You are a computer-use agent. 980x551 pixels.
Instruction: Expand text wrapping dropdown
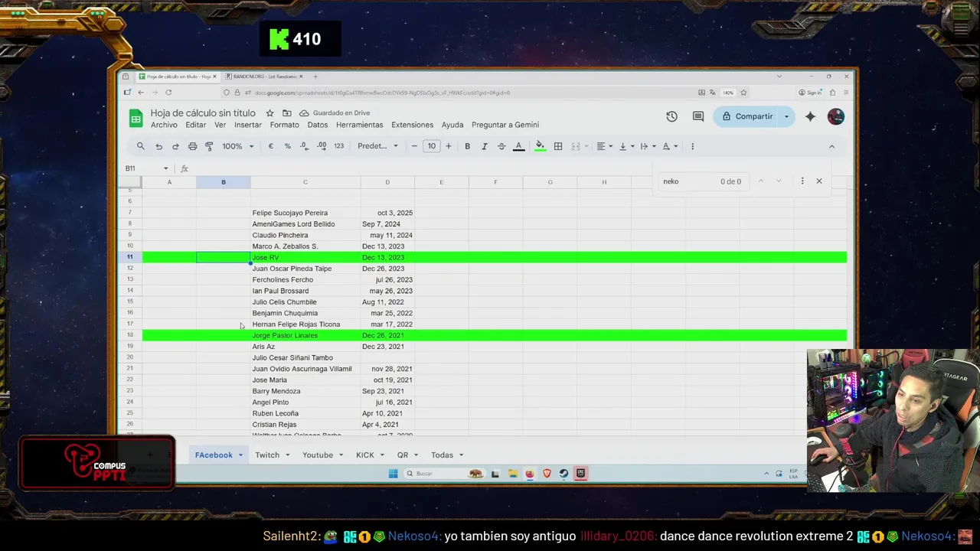coord(654,146)
